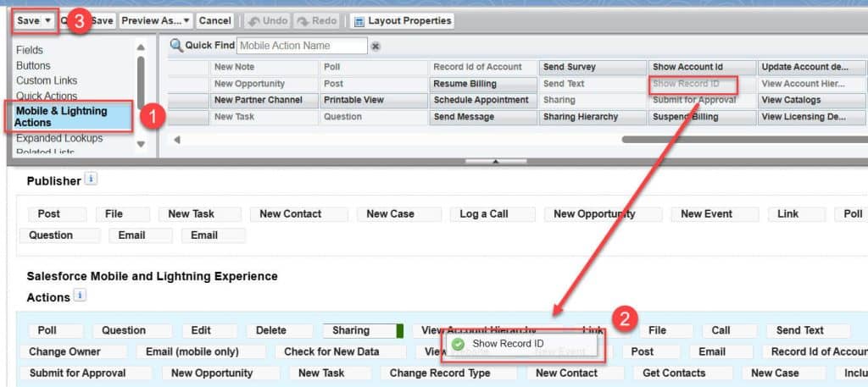The image size is (868, 387).
Task: Click the Redo toolbar button
Action: (x=317, y=21)
